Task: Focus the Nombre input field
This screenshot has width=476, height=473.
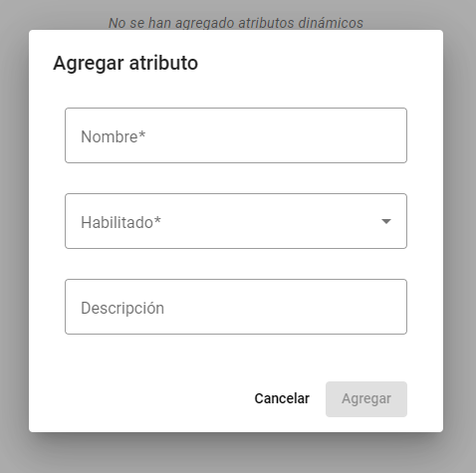Action: 236,135
